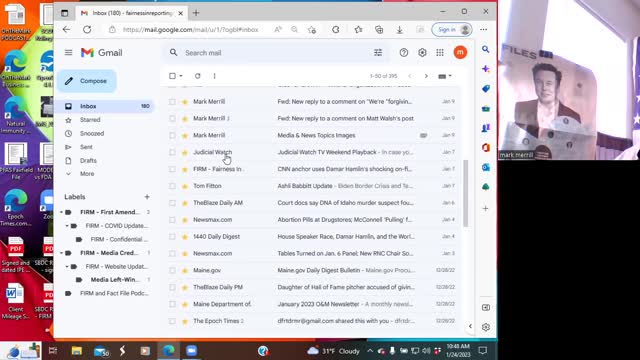This screenshot has height=360, width=640.
Task: Open Microsoft Edge from the taskbar
Action: coord(169,350)
